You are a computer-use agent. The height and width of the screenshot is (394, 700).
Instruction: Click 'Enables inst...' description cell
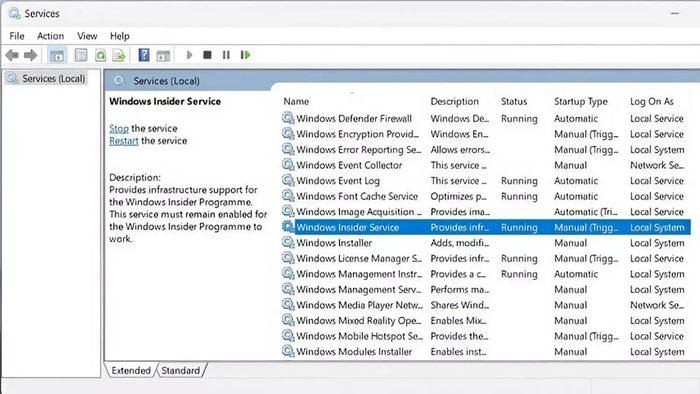pyautogui.click(x=458, y=352)
